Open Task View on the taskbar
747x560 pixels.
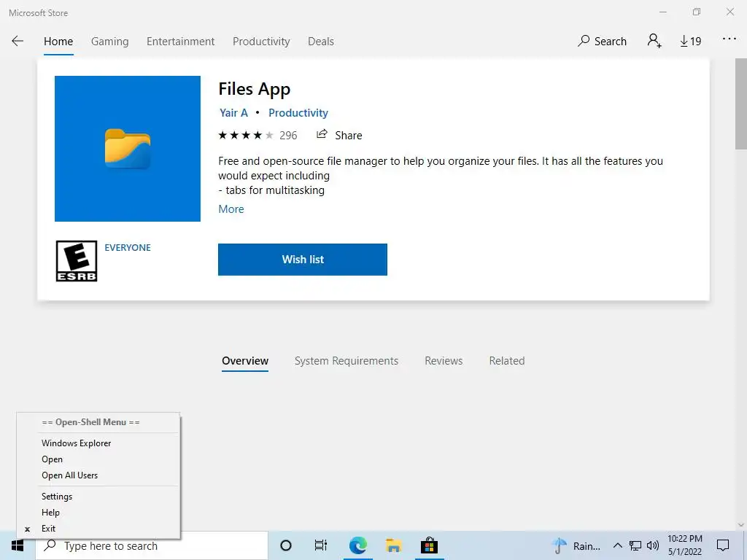click(x=321, y=545)
